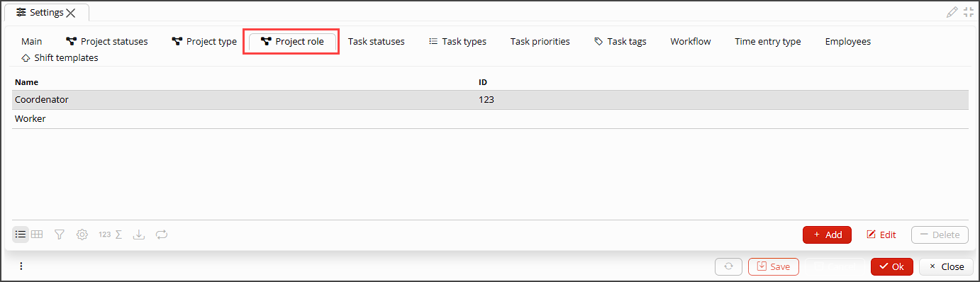Close the Settings tab with X

(71, 13)
